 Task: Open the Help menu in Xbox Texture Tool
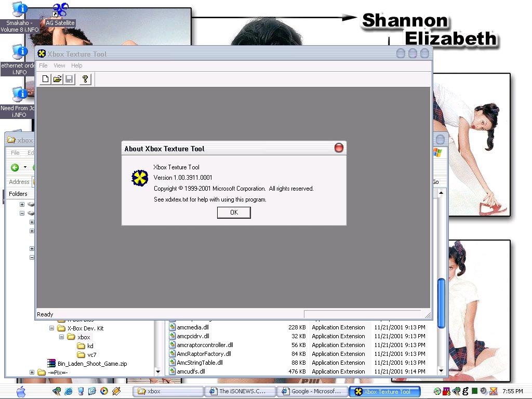click(77, 65)
